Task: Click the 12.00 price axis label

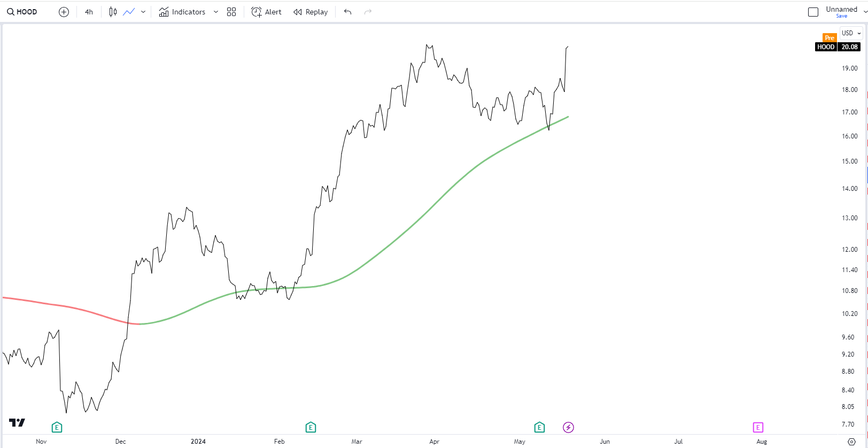Action: [x=850, y=250]
